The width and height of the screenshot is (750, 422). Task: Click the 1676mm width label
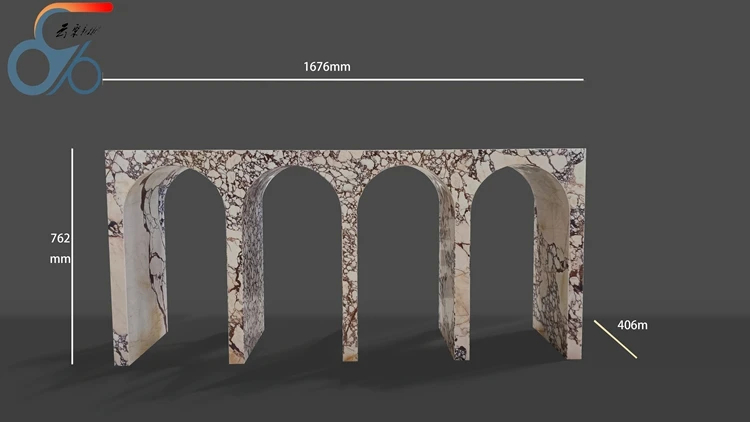[x=327, y=67]
